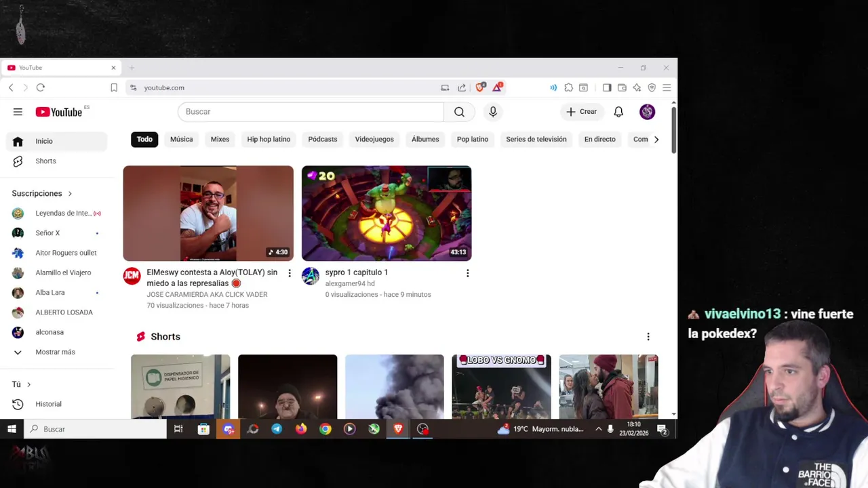Open the account avatar menu

(647, 112)
